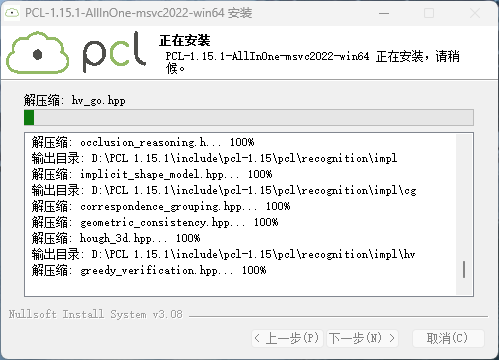Click the Nullsoft Install System v3.08 label
499x360 pixels.
(96, 314)
